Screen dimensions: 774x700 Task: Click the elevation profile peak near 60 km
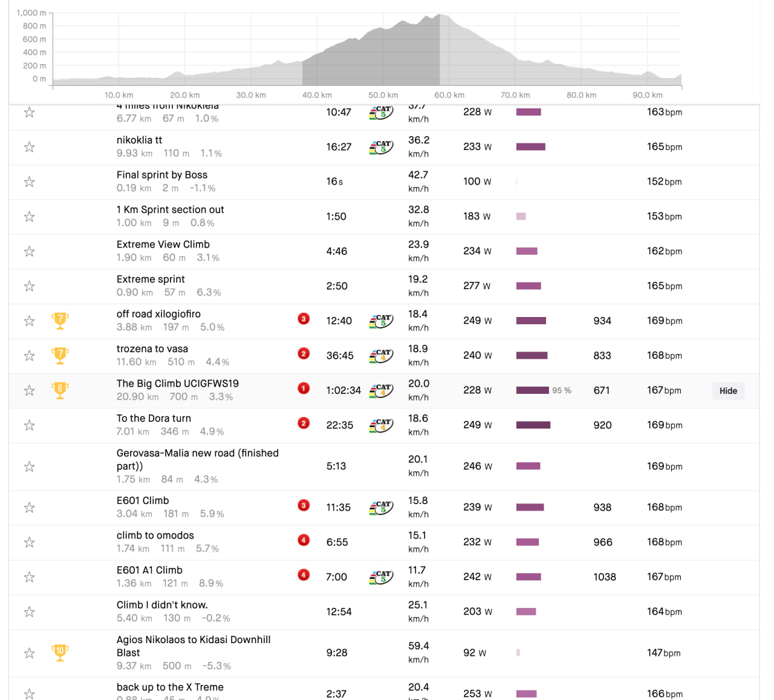[441, 16]
